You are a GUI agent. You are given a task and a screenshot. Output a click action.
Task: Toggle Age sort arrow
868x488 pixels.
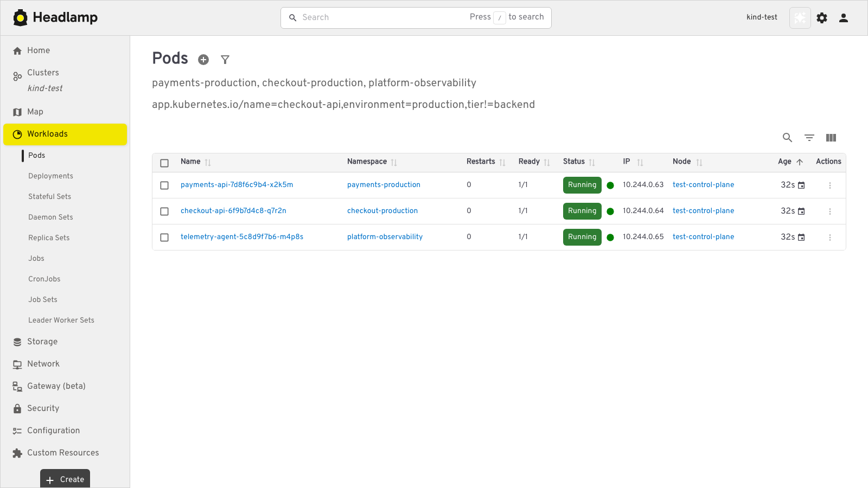(800, 162)
